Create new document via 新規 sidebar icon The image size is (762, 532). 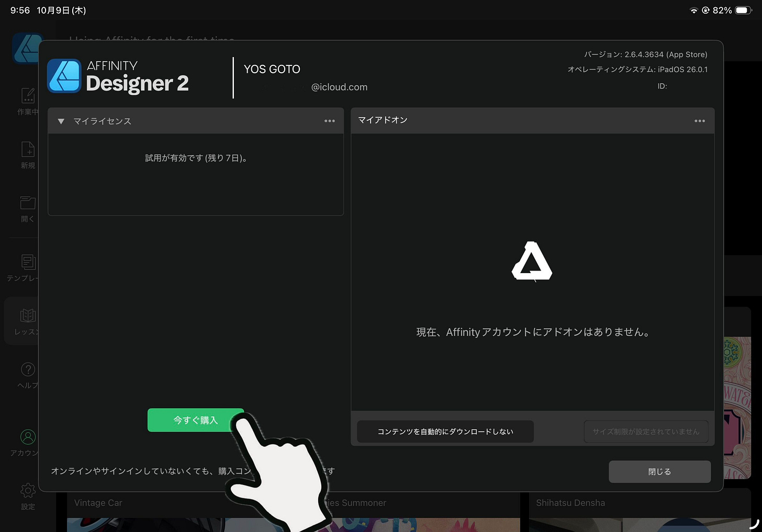[x=28, y=155]
